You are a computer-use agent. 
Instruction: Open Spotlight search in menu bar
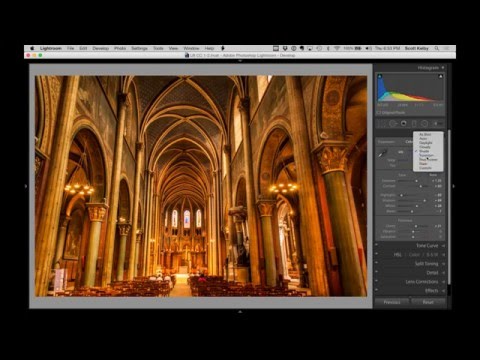click(437, 48)
